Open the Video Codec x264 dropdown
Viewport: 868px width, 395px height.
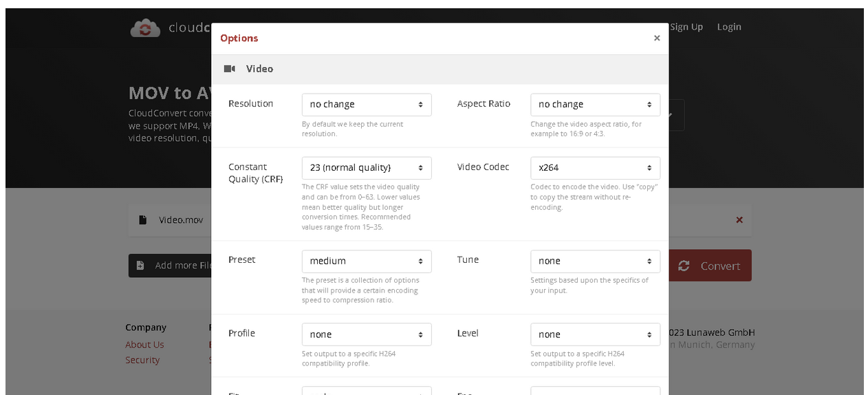point(595,168)
